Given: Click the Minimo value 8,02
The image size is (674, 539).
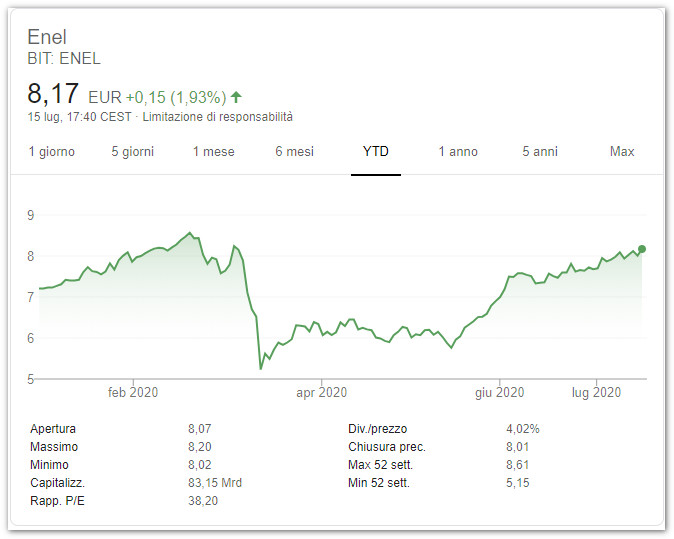Looking at the screenshot, I should 199,465.
